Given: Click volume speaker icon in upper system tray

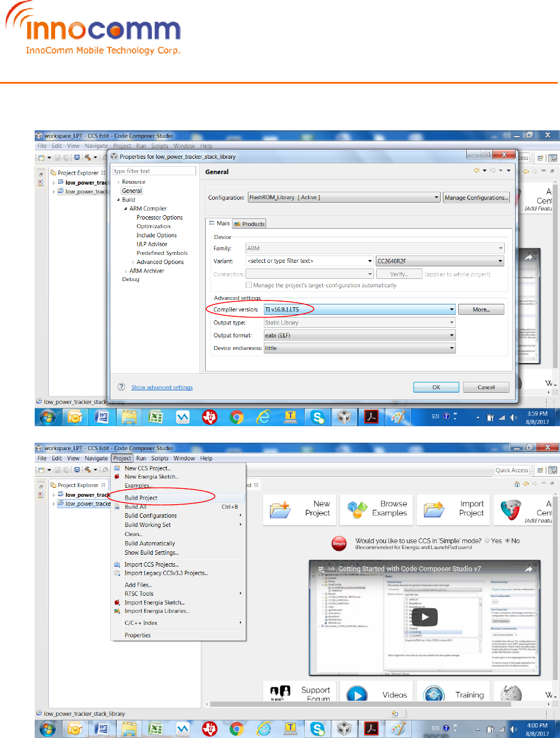Looking at the screenshot, I should point(514,418).
